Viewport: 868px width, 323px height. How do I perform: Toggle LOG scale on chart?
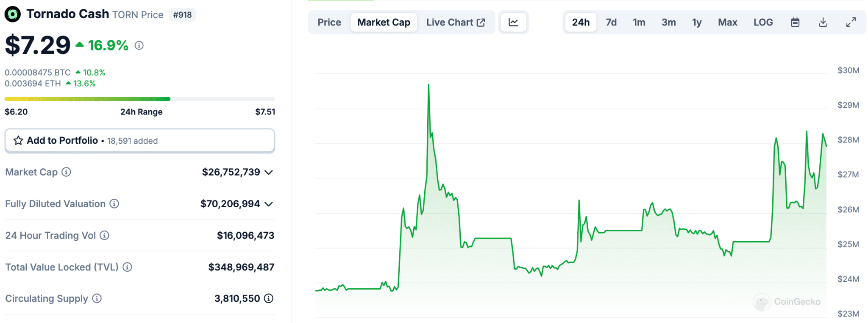pos(763,22)
